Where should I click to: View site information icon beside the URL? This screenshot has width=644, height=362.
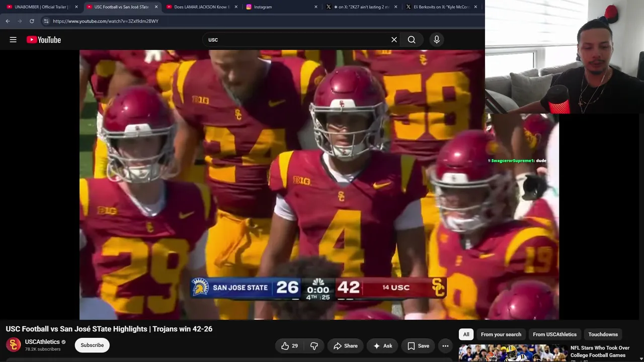tap(46, 21)
